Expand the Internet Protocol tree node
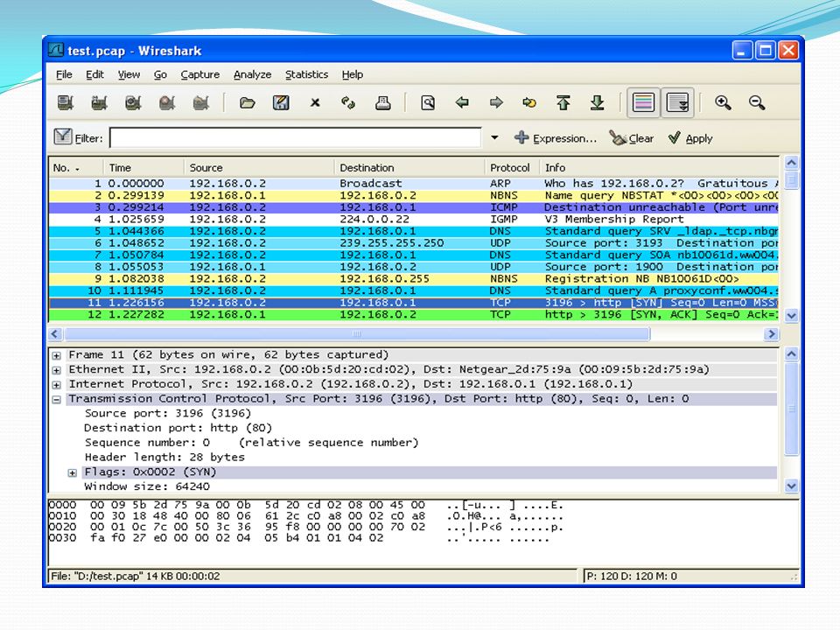This screenshot has height=630, width=840. [x=56, y=385]
